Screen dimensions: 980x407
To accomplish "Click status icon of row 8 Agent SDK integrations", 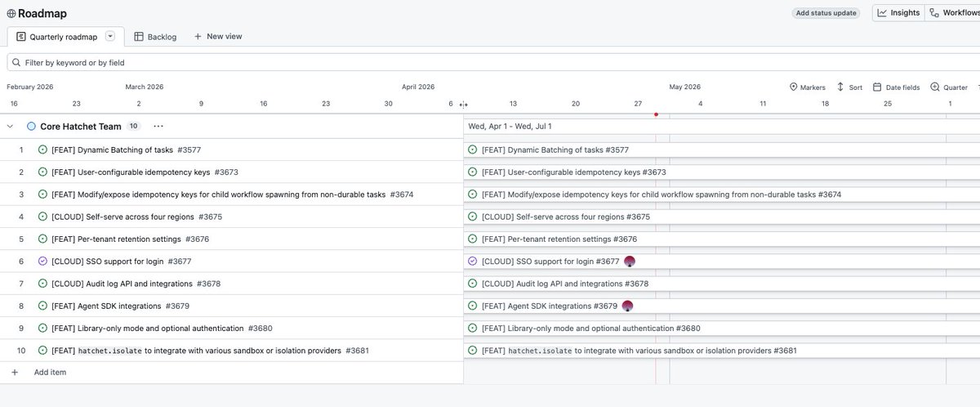I will pos(42,306).
